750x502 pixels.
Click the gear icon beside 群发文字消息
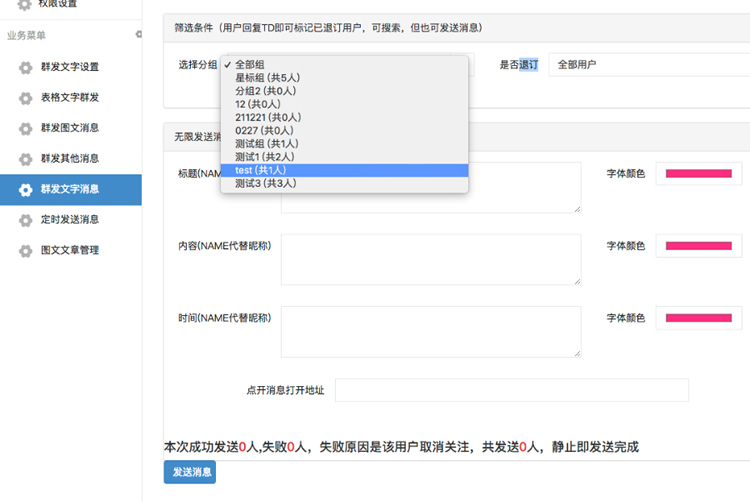tap(25, 190)
